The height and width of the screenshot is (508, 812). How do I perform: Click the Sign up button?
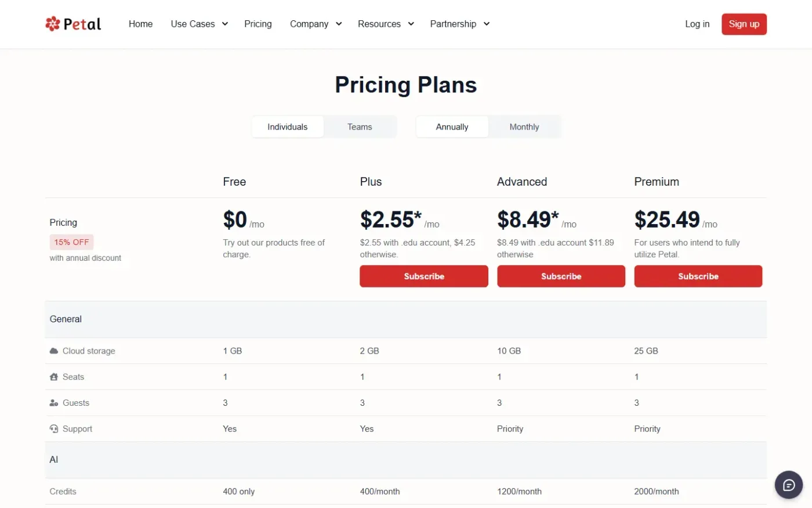point(744,24)
